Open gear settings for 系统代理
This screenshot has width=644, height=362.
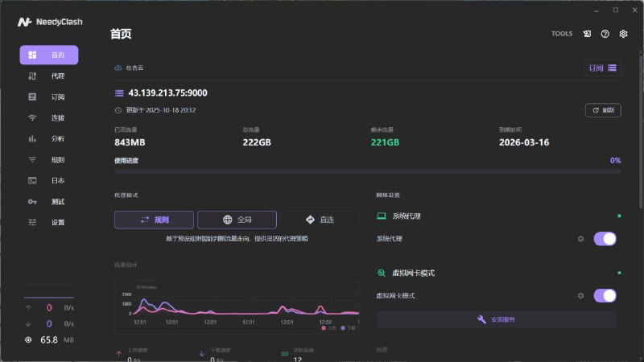[x=580, y=239]
